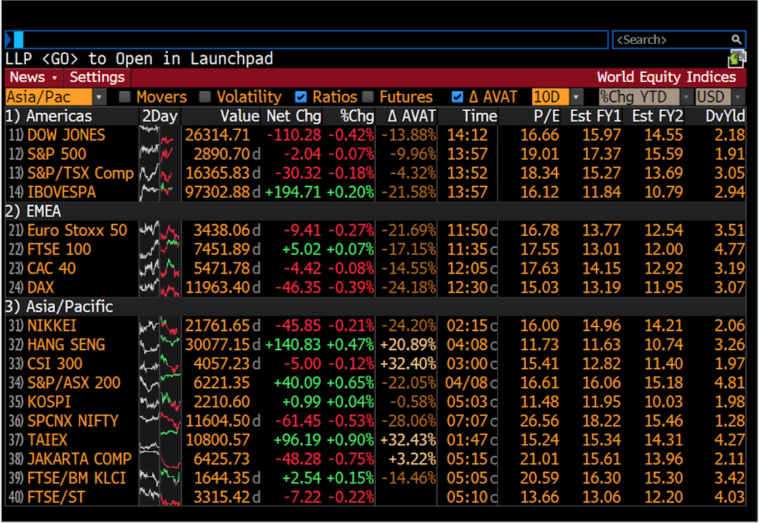759x523 pixels.
Task: Select the 3) Asia/Pacific section header
Action: click(x=59, y=307)
